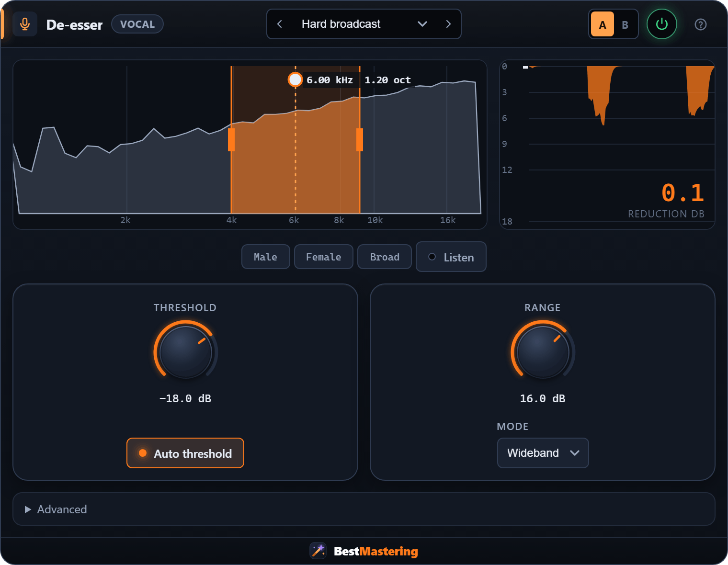Select the Female voice preset
The image size is (728, 565).
324,257
